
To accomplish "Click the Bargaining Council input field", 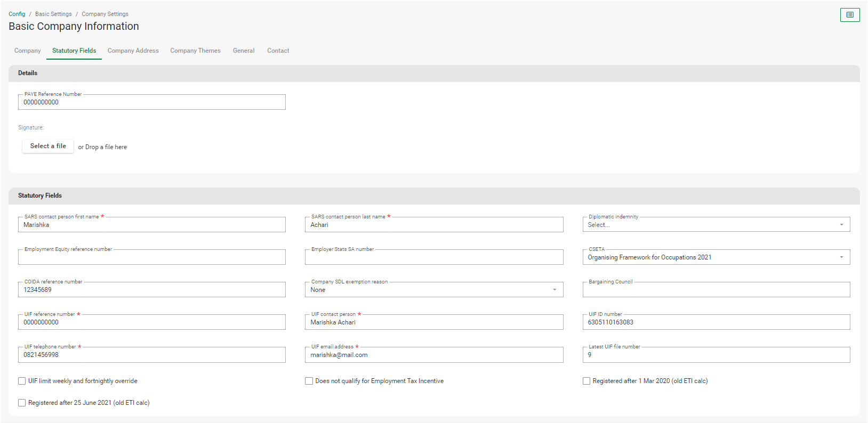I will [x=716, y=290].
